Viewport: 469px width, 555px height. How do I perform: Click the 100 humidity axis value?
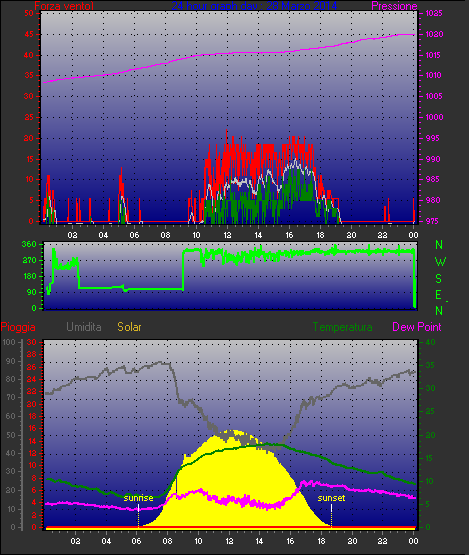pyautogui.click(x=9, y=342)
